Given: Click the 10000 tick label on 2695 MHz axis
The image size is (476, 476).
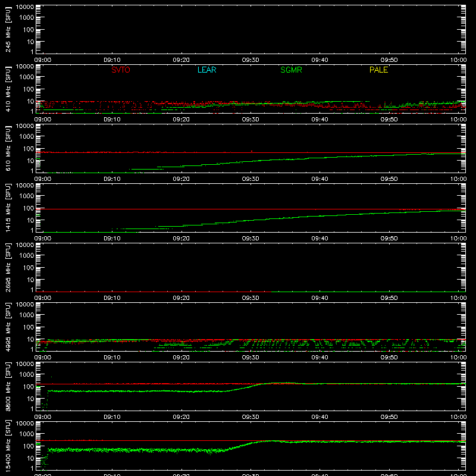Looking at the screenshot, I should [x=25, y=245].
